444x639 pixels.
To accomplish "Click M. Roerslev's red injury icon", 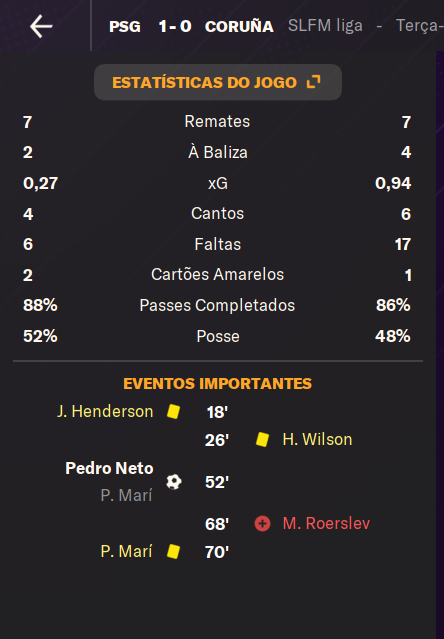I will (x=262, y=523).
